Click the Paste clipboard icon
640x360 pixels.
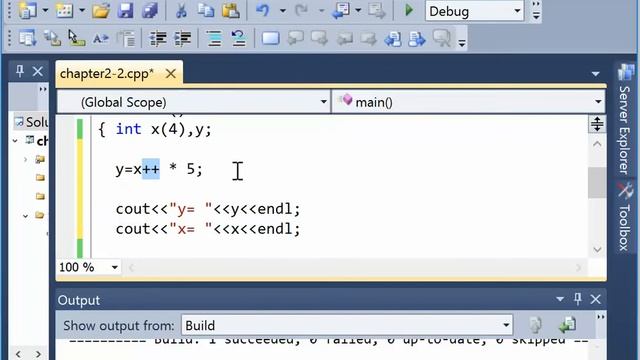[x=231, y=11]
